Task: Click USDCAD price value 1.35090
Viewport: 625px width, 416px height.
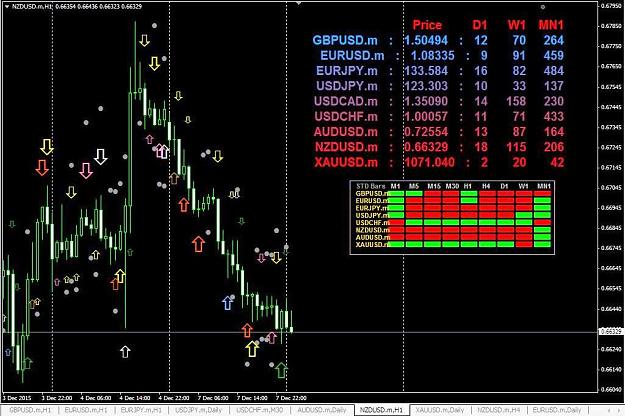Action: tap(426, 101)
